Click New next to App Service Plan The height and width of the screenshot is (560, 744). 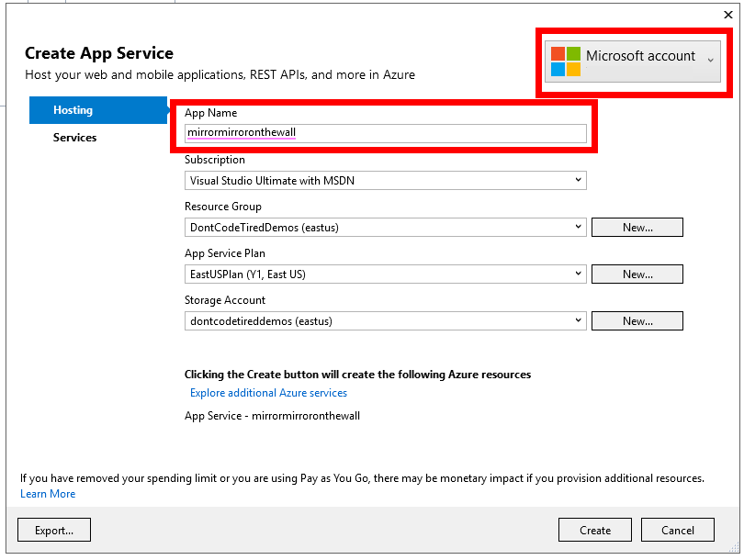click(x=637, y=274)
